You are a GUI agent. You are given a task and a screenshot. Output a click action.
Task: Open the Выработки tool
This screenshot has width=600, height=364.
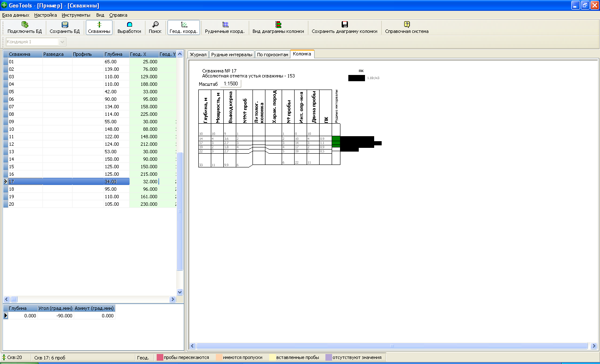[x=129, y=25]
